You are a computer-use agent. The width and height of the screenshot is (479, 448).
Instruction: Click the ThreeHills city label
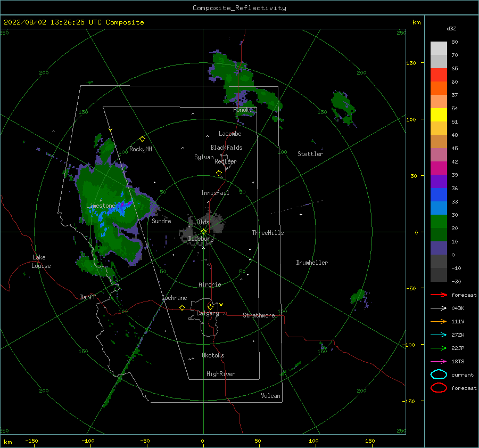point(268,233)
